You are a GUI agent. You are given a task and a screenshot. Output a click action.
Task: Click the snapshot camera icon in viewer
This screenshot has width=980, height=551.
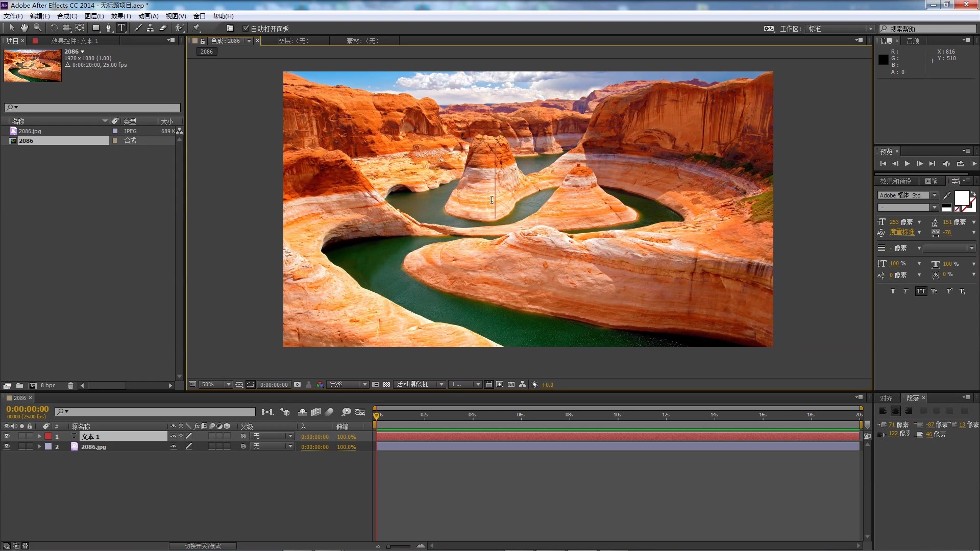297,384
